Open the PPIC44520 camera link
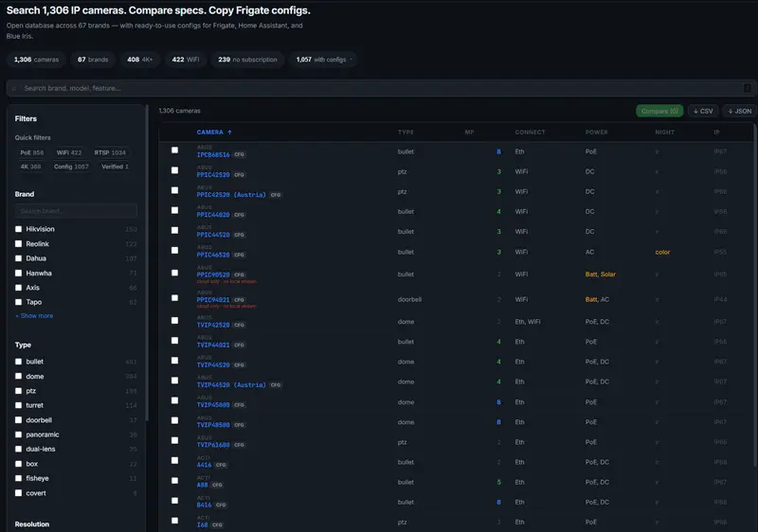 (213, 235)
